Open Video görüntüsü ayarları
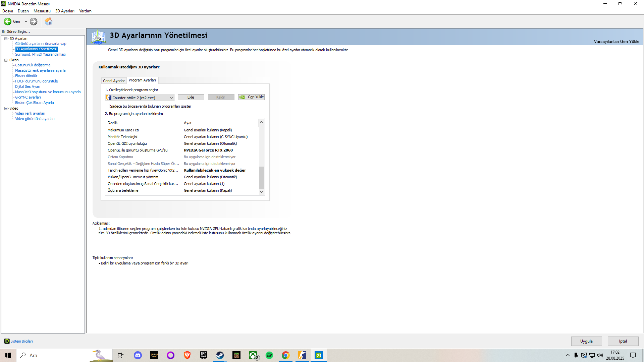 (35, 119)
